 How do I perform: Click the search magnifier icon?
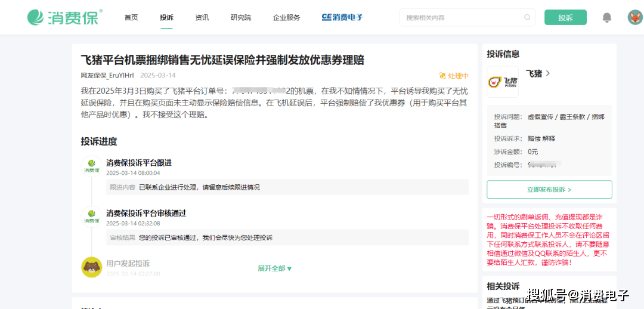(x=527, y=17)
